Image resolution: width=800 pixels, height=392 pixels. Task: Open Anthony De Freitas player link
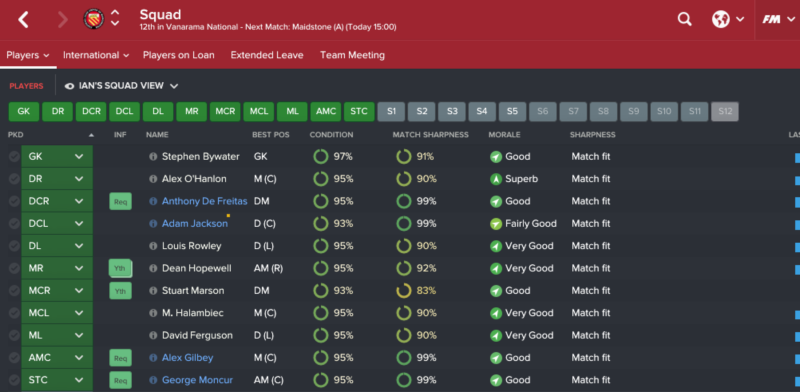[204, 201]
